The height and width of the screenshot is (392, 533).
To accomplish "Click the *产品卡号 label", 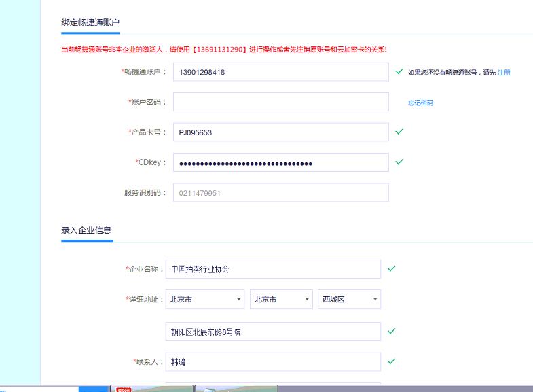I will (147, 132).
